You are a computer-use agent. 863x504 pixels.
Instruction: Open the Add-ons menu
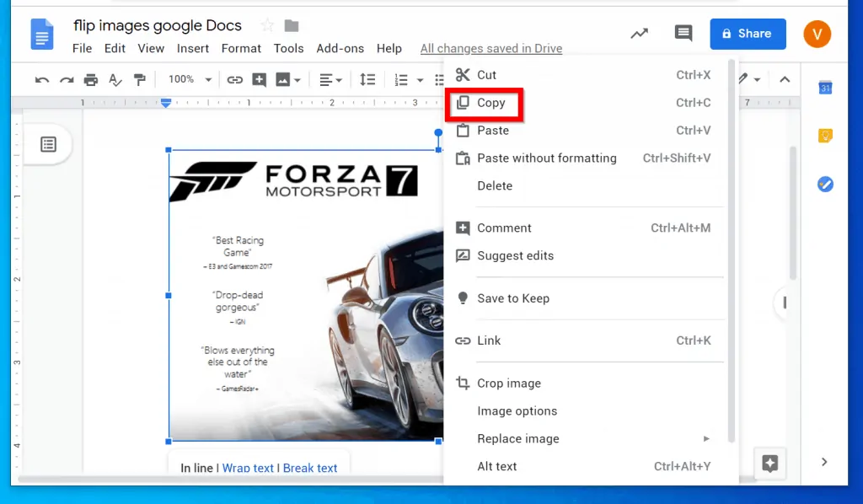[x=340, y=48]
